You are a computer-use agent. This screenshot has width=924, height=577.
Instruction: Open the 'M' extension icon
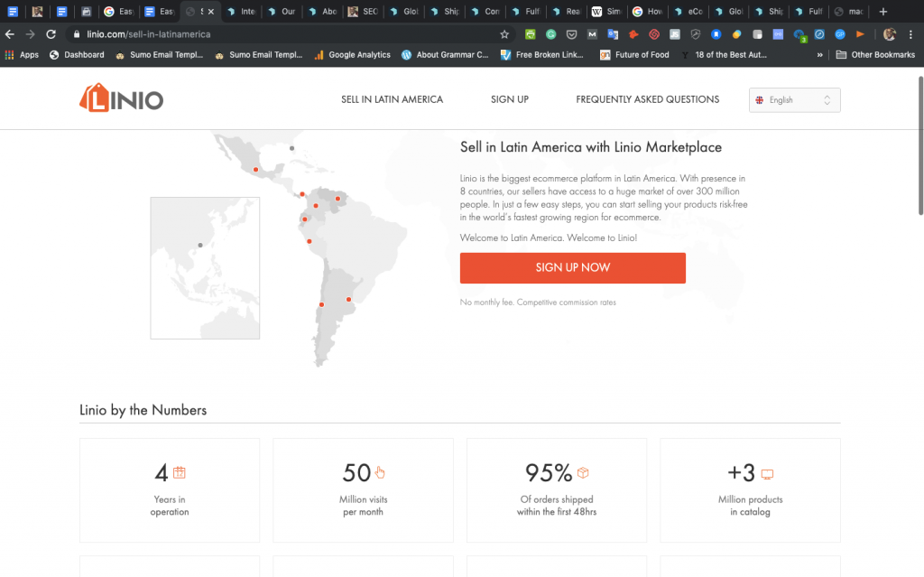pyautogui.click(x=592, y=34)
